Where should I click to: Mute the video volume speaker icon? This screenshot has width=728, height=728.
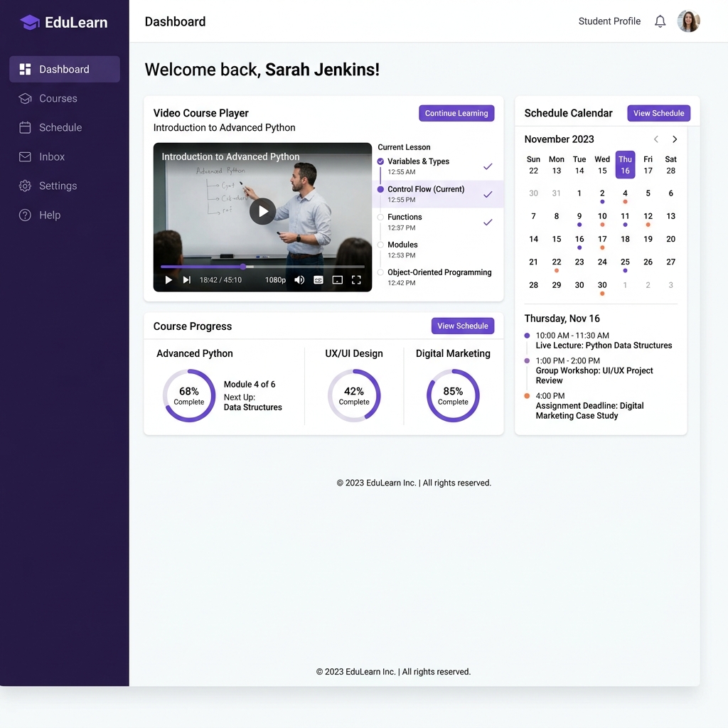299,280
